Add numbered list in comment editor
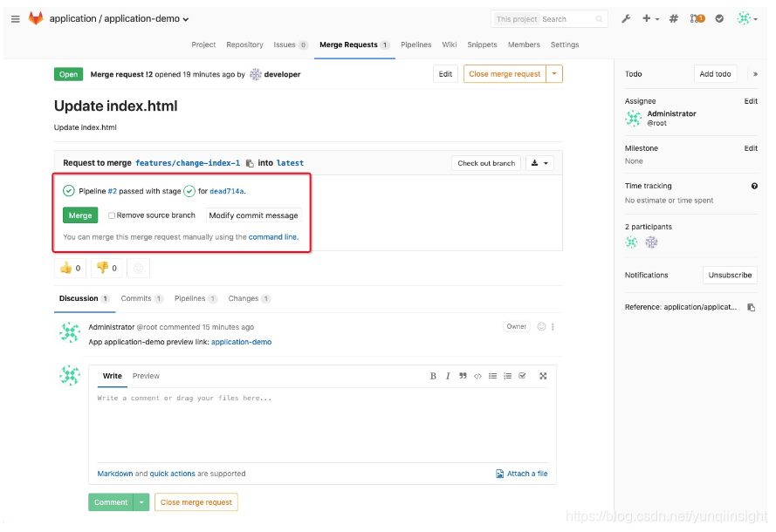This screenshot has width=776, height=532. click(507, 376)
